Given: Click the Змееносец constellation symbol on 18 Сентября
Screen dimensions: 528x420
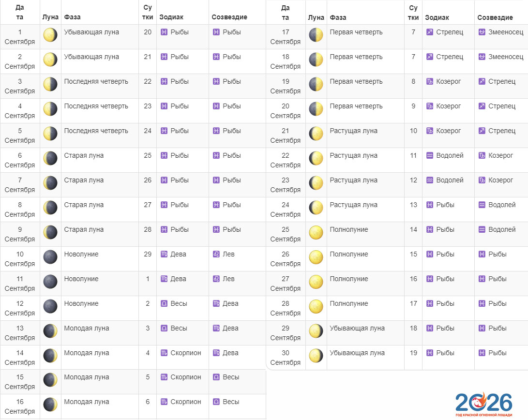Looking at the screenshot, I should click(482, 57).
